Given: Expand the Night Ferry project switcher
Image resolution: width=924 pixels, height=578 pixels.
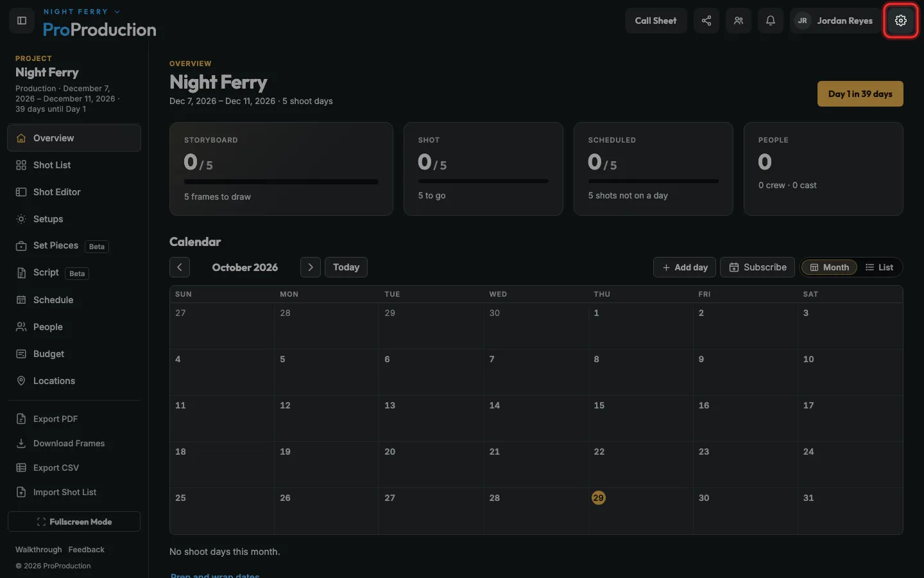Looking at the screenshot, I should coord(81,12).
